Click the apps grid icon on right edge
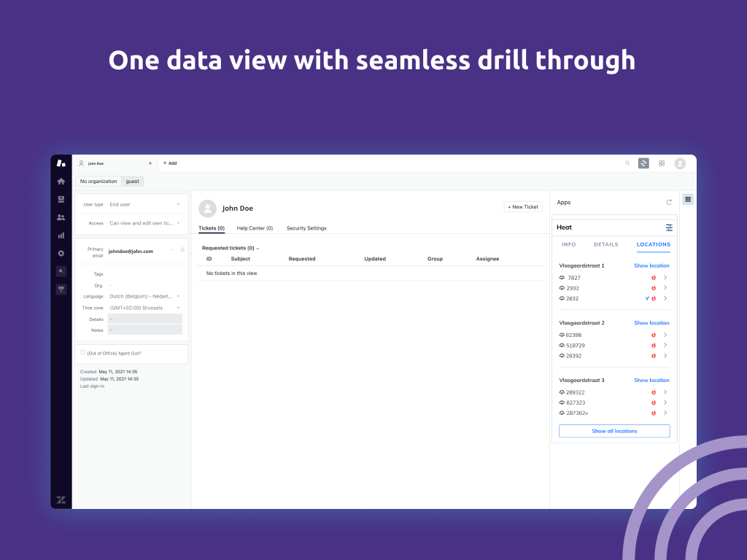Image resolution: width=747 pixels, height=560 pixels. pos(687,199)
